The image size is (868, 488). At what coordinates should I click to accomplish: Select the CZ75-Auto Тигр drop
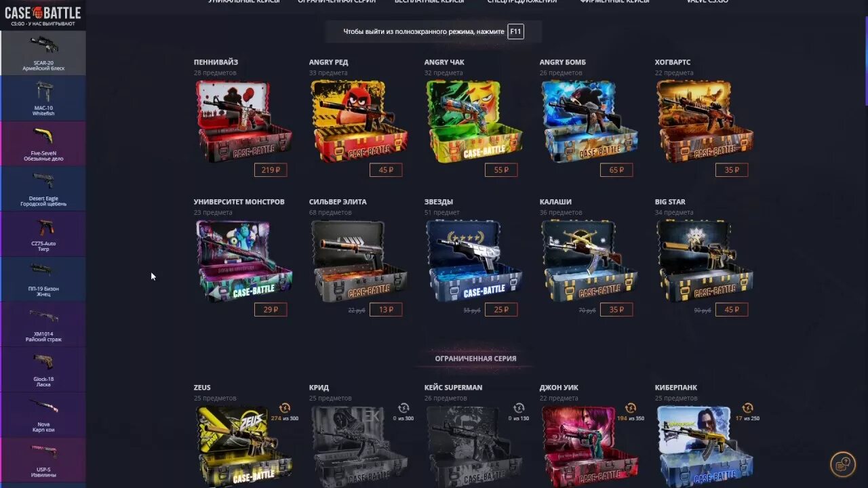pyautogui.click(x=43, y=234)
